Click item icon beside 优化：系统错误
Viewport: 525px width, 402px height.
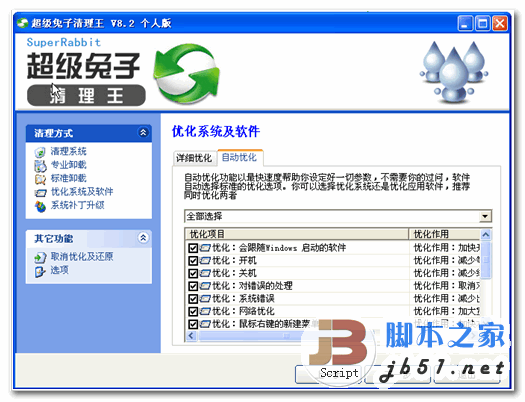pyautogui.click(x=205, y=299)
